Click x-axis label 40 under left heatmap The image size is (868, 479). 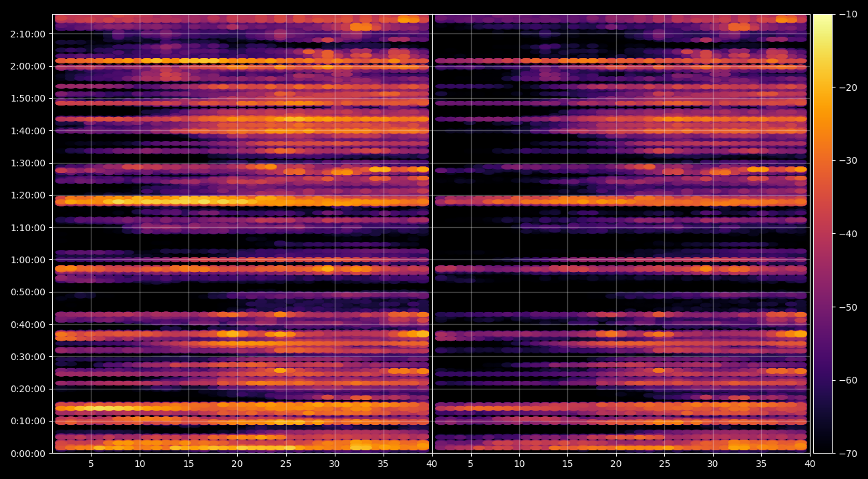point(432,465)
